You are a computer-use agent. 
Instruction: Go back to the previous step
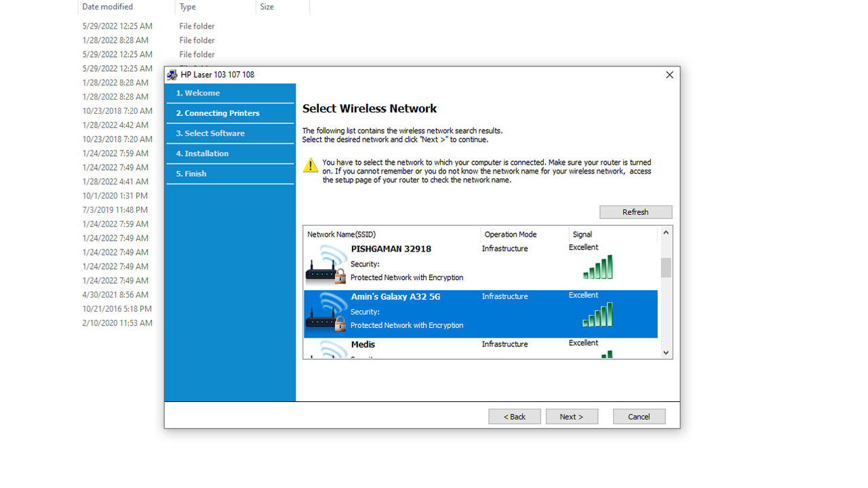pyautogui.click(x=514, y=416)
